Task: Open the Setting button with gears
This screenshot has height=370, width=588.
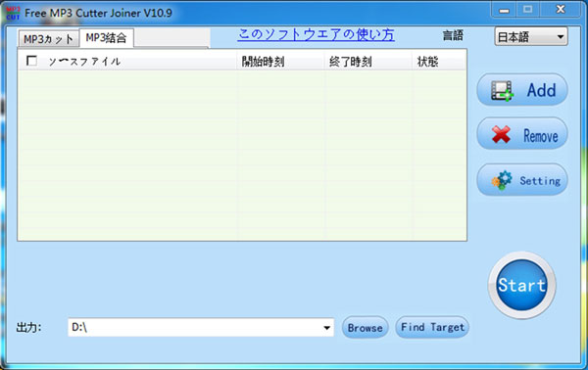Action: pos(522,180)
